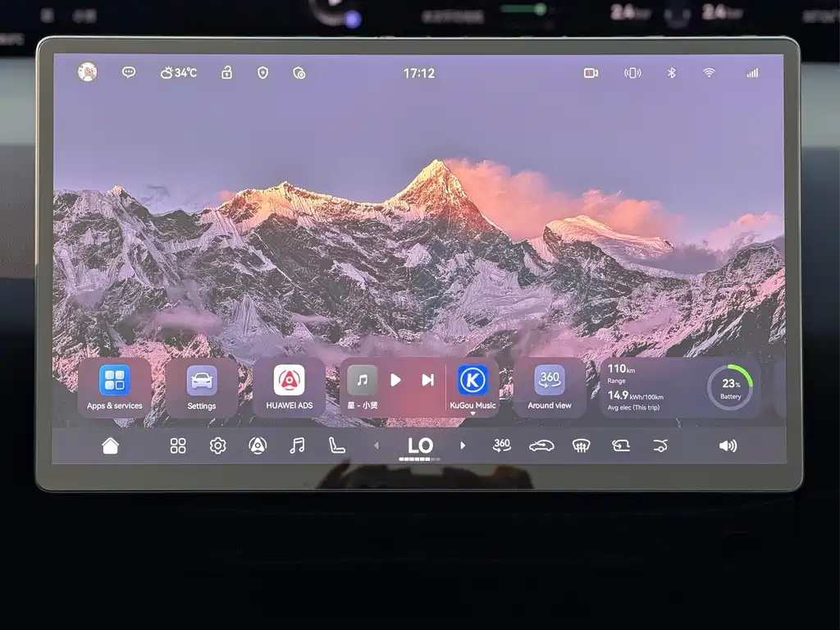
Task: Tap the fan level bar under LO
Action: click(x=419, y=459)
